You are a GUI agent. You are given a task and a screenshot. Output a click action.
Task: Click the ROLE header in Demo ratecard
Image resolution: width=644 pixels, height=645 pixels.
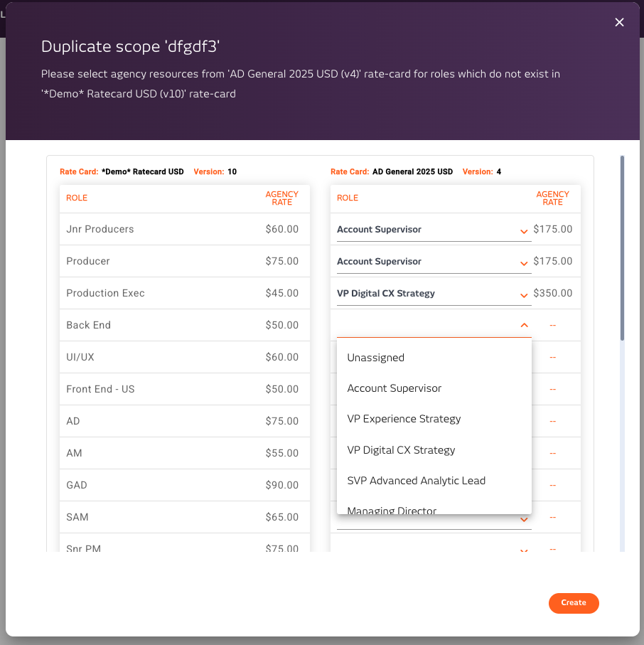click(77, 198)
